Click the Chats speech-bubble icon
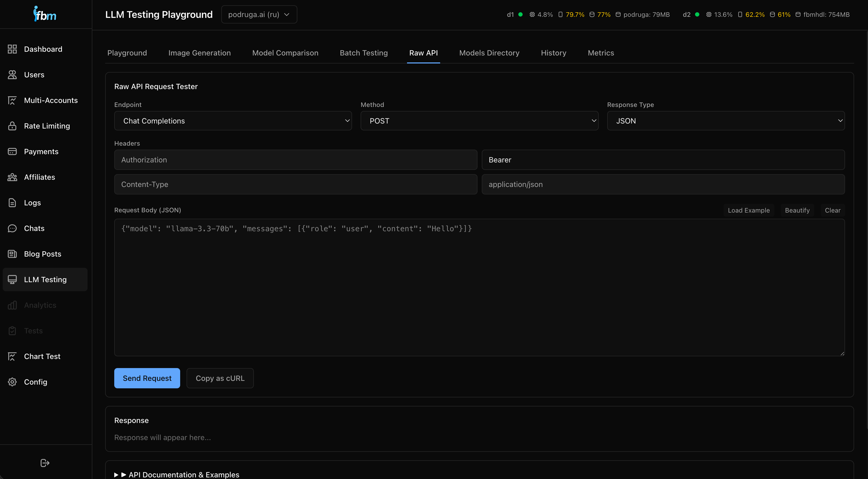Viewport: 868px width, 479px height. pyautogui.click(x=12, y=228)
